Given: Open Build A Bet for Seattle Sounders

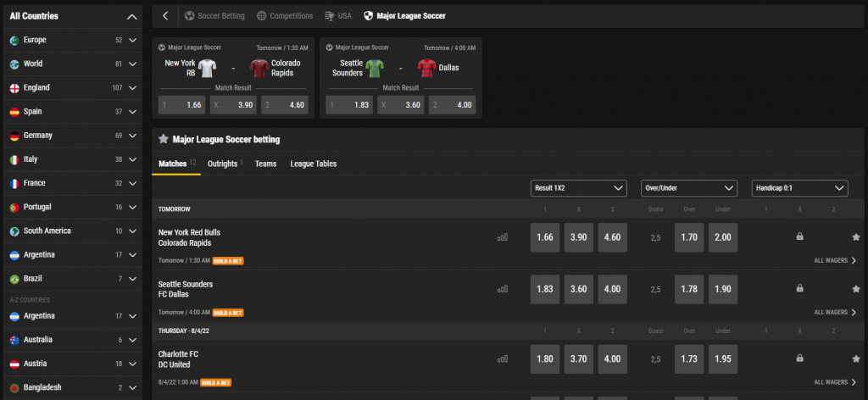Looking at the screenshot, I should pos(228,313).
